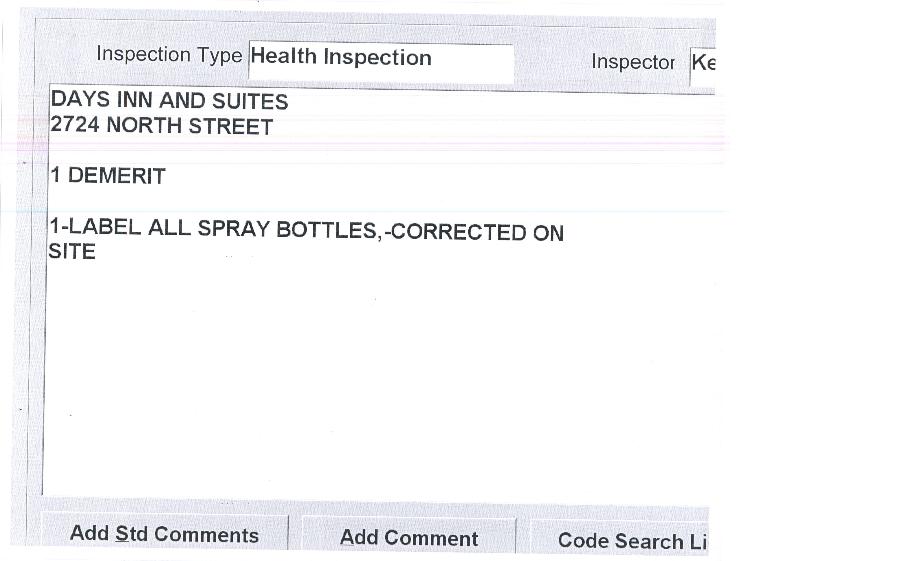Click the word CORRECTED in comments

[x=458, y=232]
